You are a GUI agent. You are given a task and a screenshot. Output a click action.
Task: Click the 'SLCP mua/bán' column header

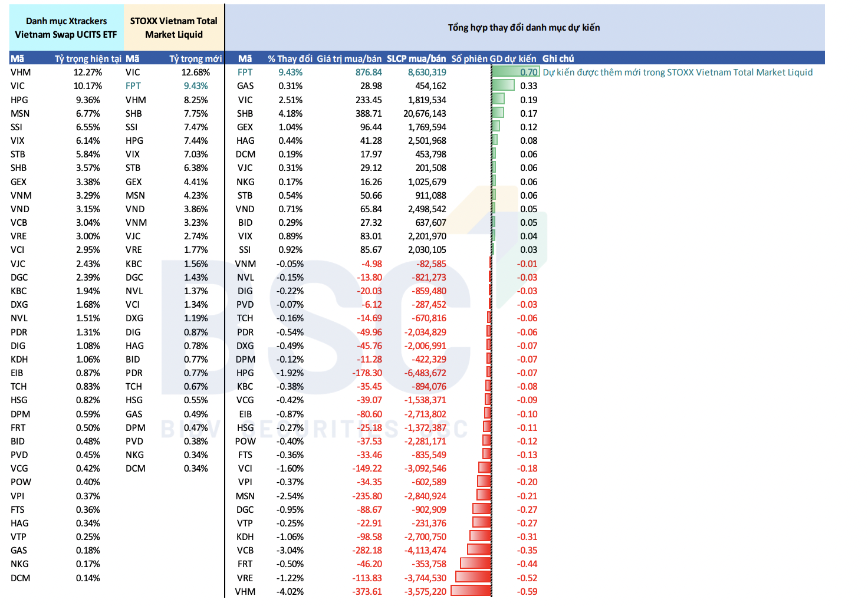coord(416,58)
